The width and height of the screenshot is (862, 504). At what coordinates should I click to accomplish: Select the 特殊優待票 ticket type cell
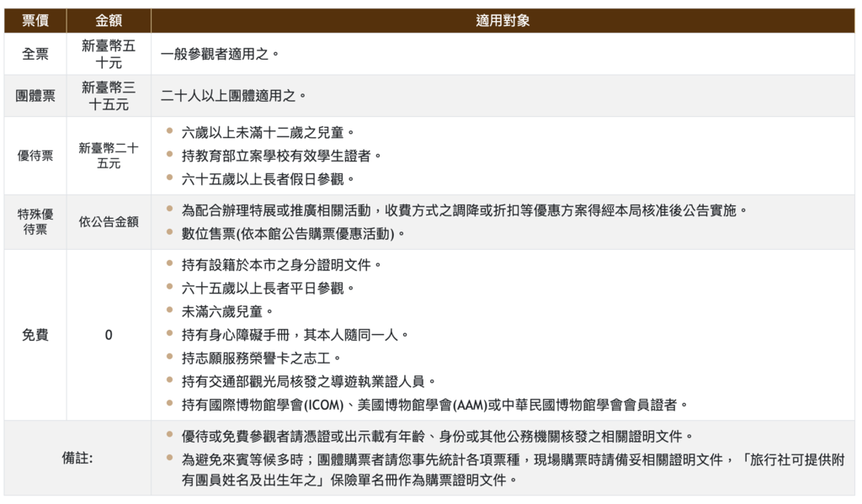[x=35, y=221]
